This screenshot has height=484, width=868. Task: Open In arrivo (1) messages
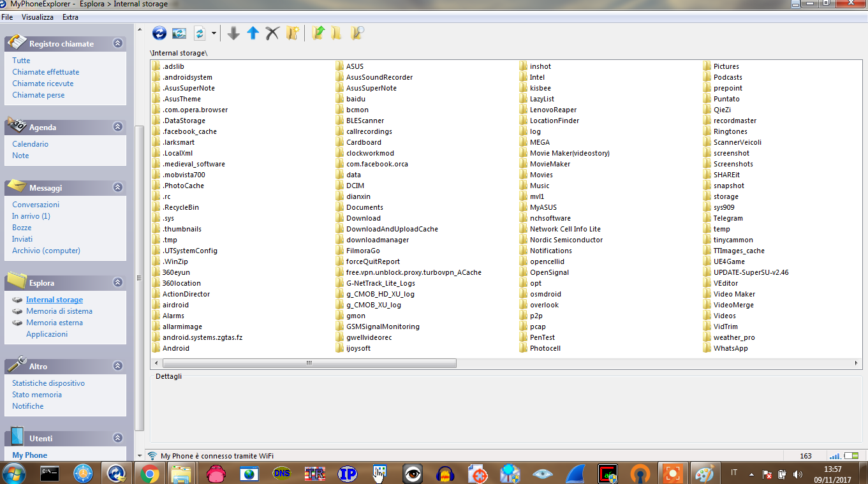click(31, 216)
